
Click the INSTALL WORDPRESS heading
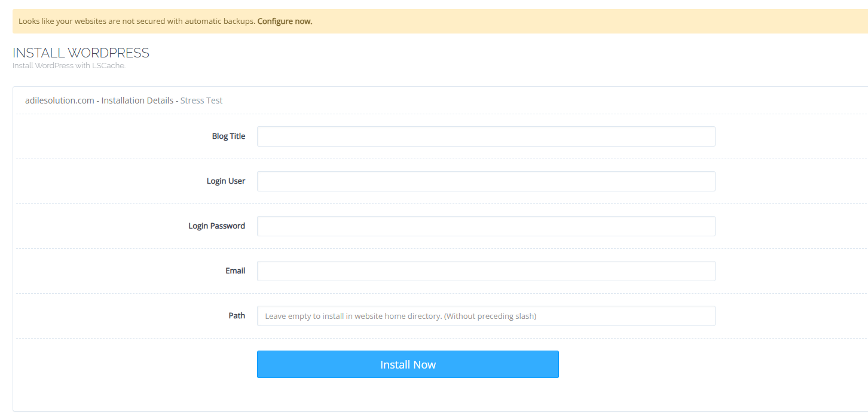(x=81, y=53)
